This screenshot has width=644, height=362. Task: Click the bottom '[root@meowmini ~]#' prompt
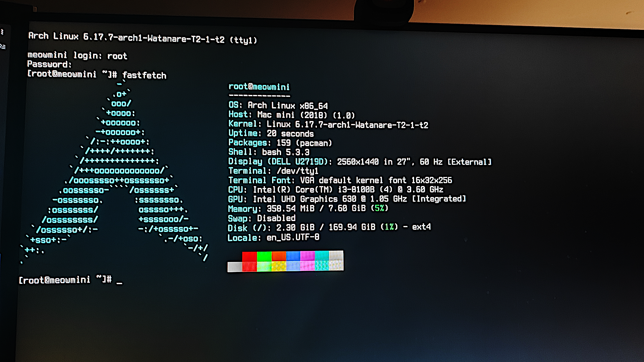tap(65, 280)
